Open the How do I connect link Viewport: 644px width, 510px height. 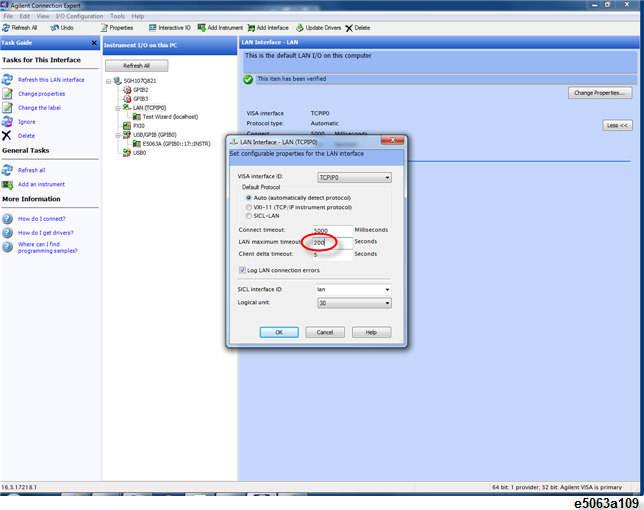tap(41, 219)
